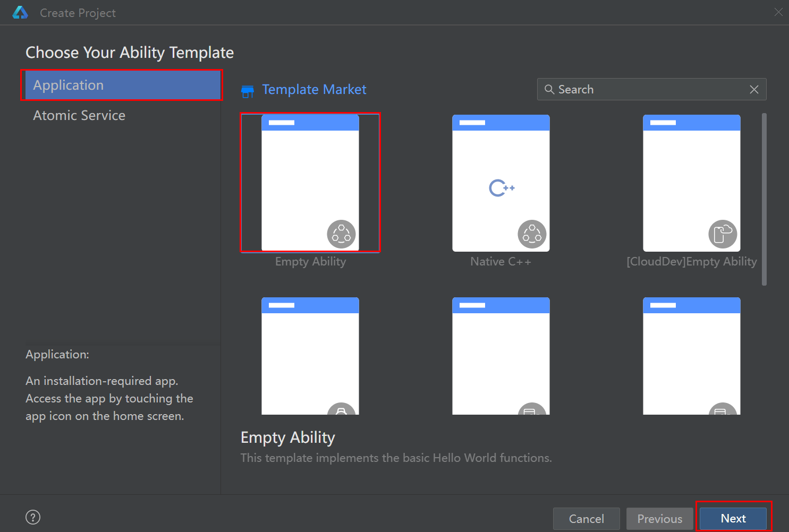Open the Template Market link

point(314,89)
